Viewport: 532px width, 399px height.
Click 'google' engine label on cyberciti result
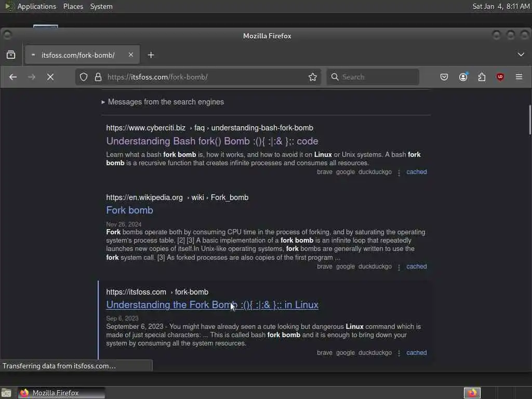[345, 172]
